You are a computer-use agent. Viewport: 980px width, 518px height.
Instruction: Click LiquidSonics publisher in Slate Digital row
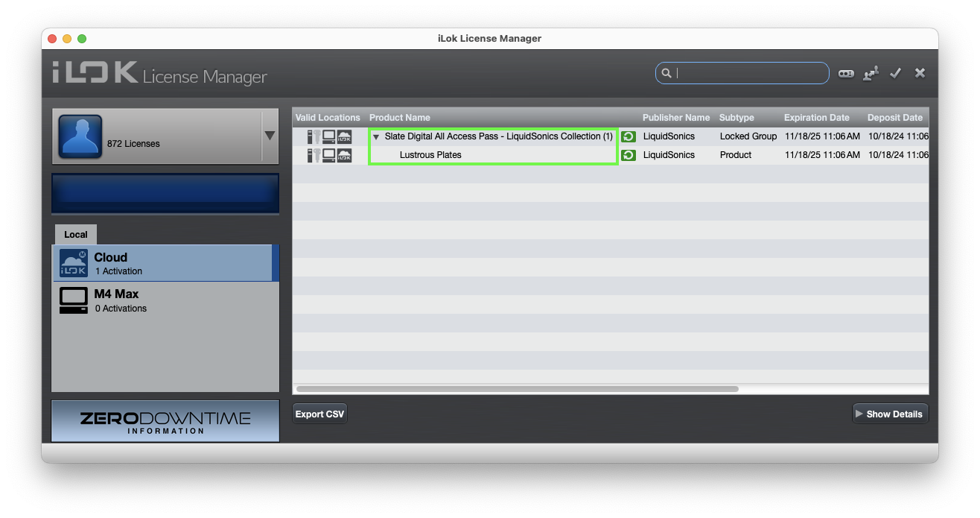pos(669,136)
